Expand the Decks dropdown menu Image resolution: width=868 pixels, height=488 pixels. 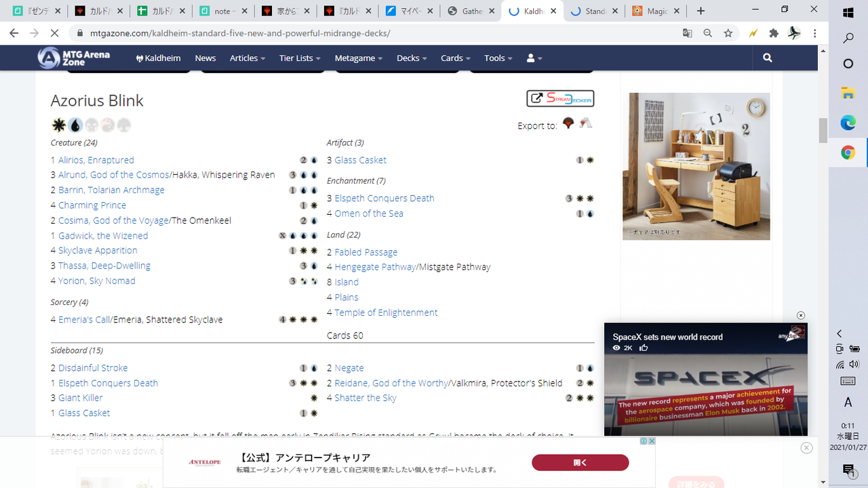pos(412,58)
